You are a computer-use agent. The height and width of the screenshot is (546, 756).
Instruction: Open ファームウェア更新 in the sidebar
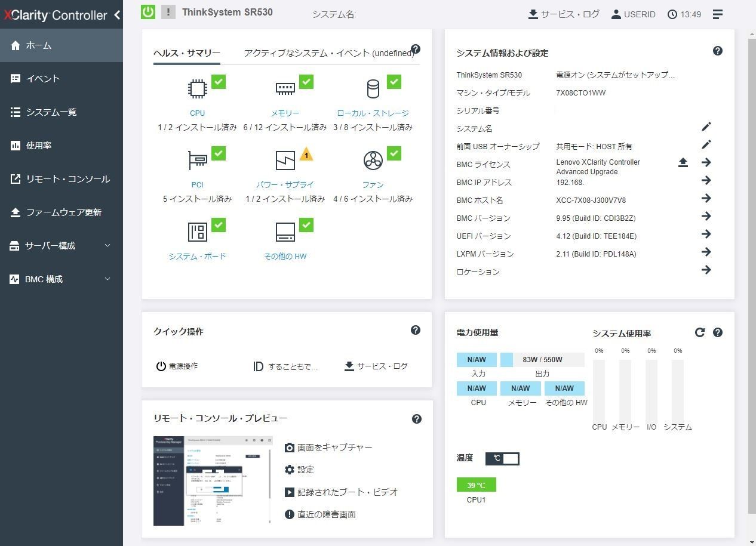[x=62, y=212]
